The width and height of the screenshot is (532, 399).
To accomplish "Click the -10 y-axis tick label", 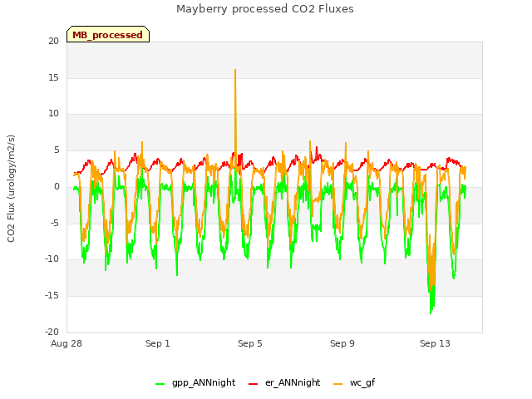I will point(52,259).
